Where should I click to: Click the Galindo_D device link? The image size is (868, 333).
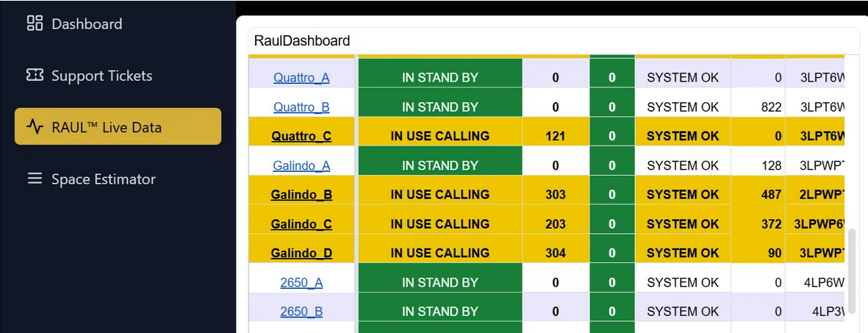(301, 254)
